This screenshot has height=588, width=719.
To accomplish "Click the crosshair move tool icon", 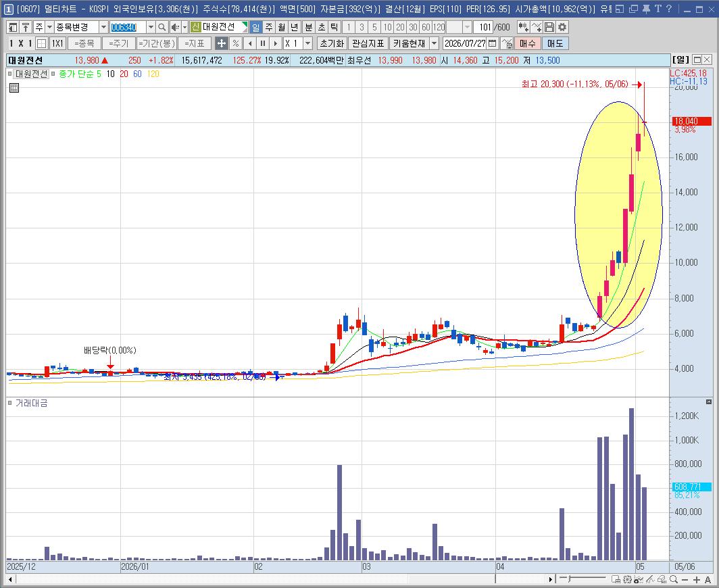I will 221,43.
